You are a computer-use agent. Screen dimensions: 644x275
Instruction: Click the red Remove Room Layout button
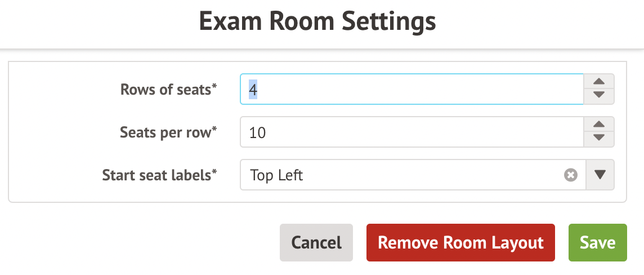[x=460, y=242]
